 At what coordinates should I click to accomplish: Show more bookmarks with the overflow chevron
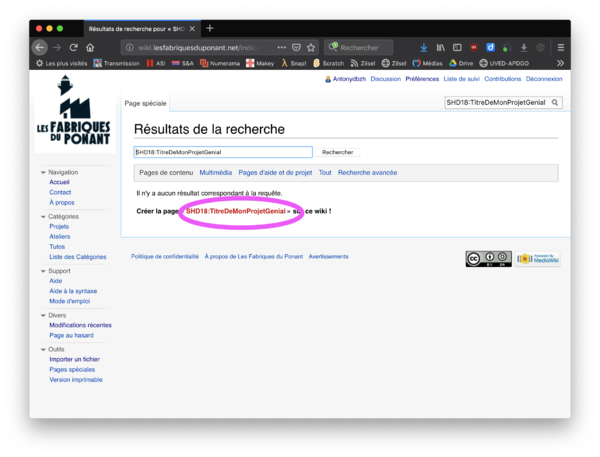click(x=560, y=63)
